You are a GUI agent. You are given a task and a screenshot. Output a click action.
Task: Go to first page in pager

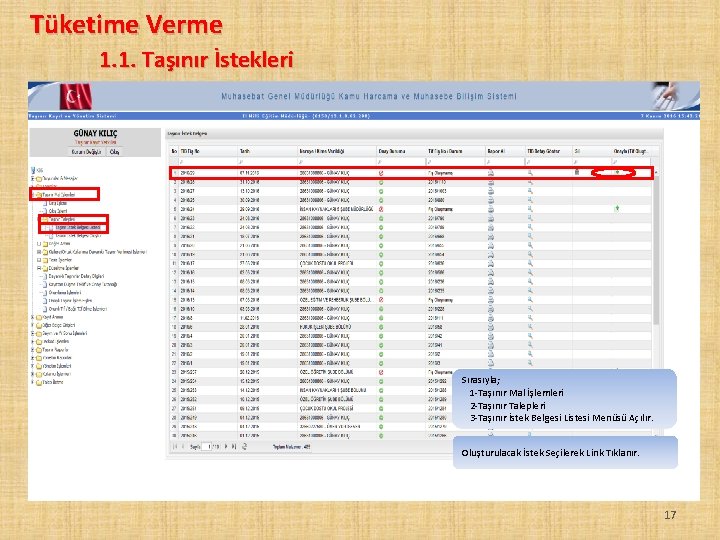coord(175,446)
